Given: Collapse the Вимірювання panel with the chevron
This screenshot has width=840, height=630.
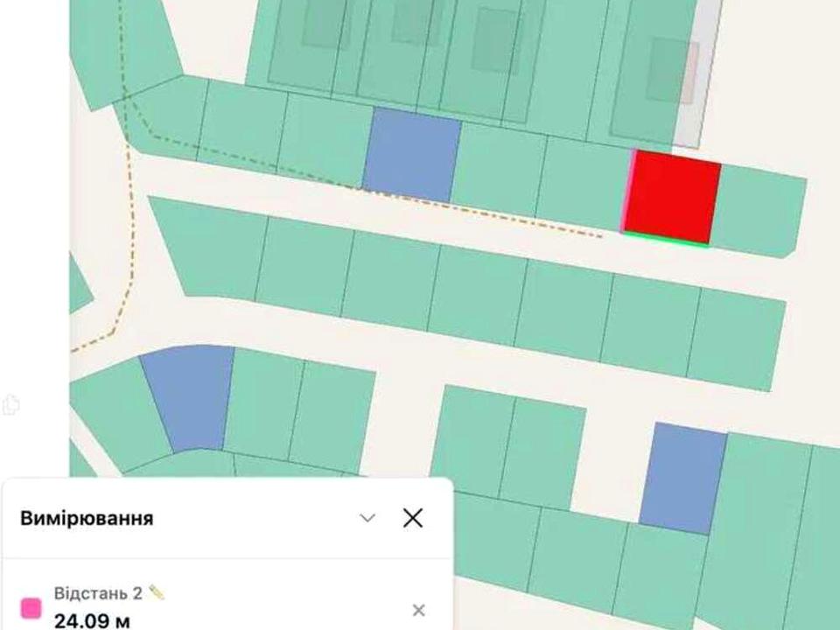Looking at the screenshot, I should click(367, 518).
